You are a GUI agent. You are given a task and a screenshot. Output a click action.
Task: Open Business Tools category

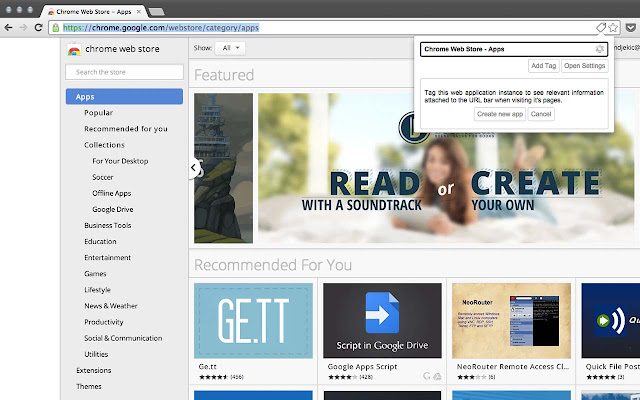pyautogui.click(x=108, y=225)
